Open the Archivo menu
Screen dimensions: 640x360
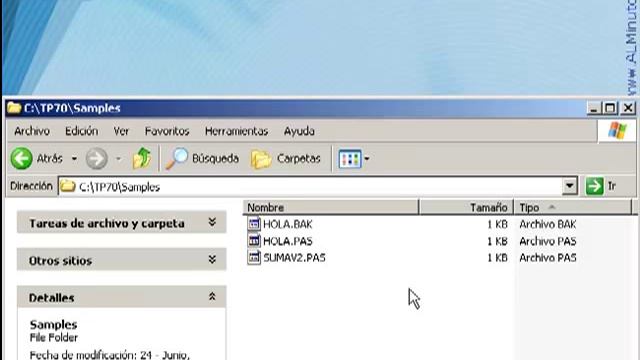tap(32, 131)
